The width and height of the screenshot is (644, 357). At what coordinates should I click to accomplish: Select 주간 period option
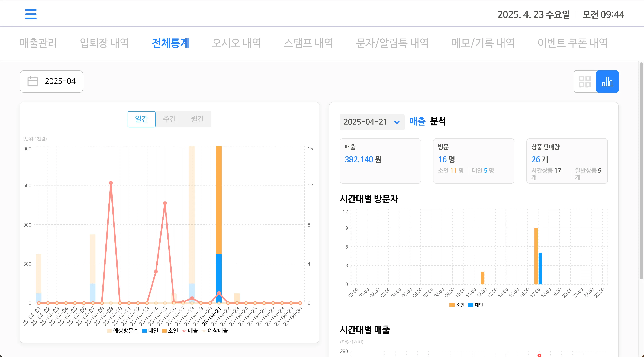tap(169, 119)
